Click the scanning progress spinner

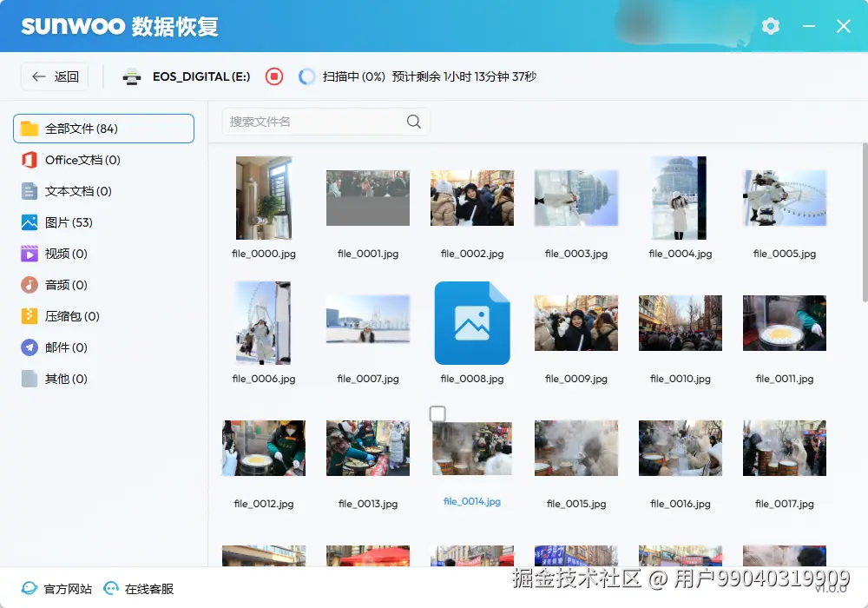coord(306,76)
